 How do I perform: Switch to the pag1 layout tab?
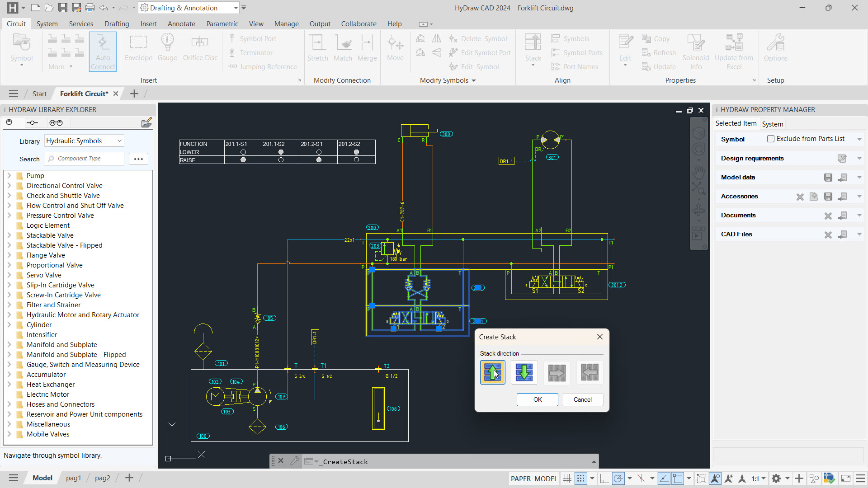tap(73, 478)
